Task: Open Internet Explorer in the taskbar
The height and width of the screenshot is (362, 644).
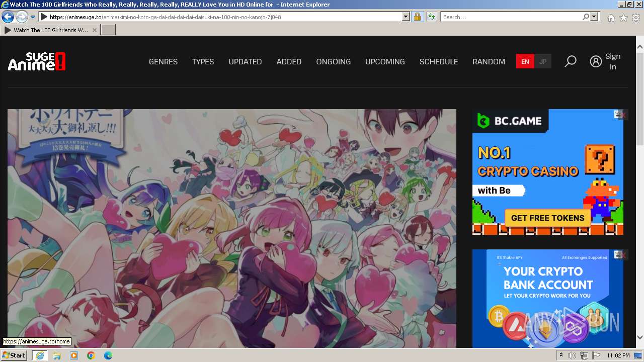Action: [39, 355]
